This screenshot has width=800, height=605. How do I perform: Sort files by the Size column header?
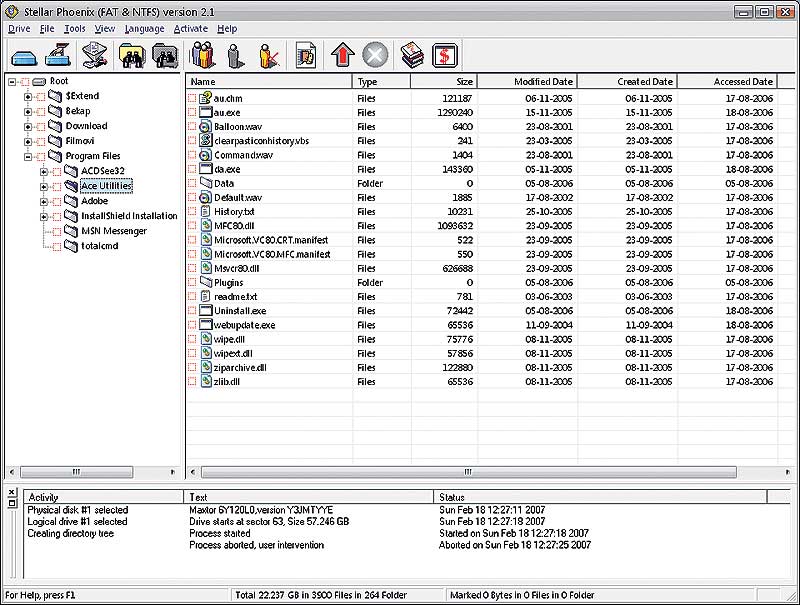444,82
